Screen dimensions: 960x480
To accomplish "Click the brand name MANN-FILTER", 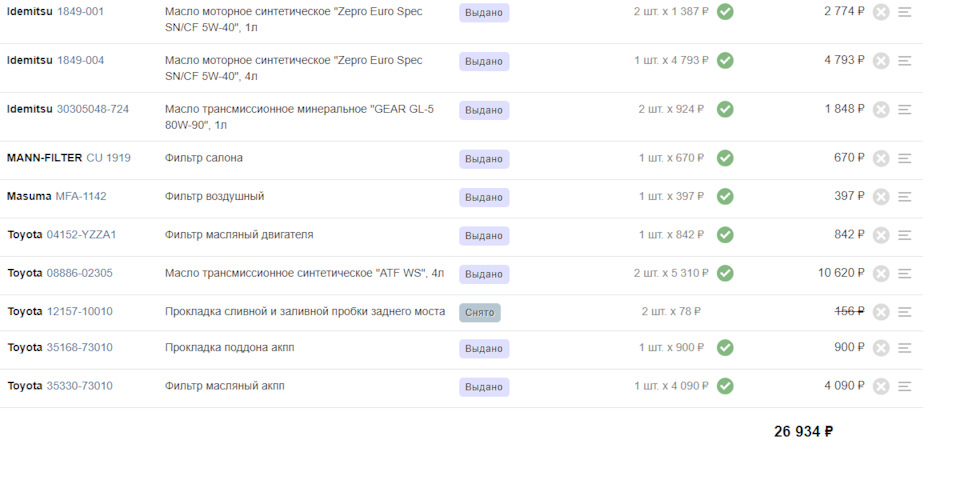I will [44, 157].
